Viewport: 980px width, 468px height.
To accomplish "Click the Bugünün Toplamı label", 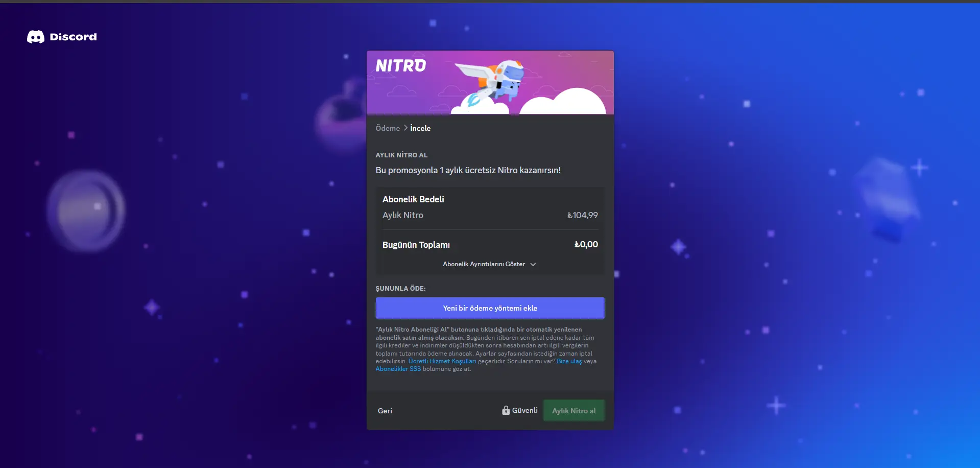I will (x=416, y=245).
